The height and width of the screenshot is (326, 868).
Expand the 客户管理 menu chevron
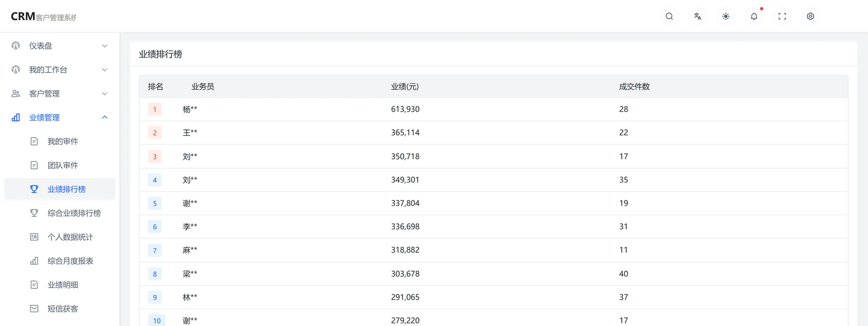coord(105,93)
